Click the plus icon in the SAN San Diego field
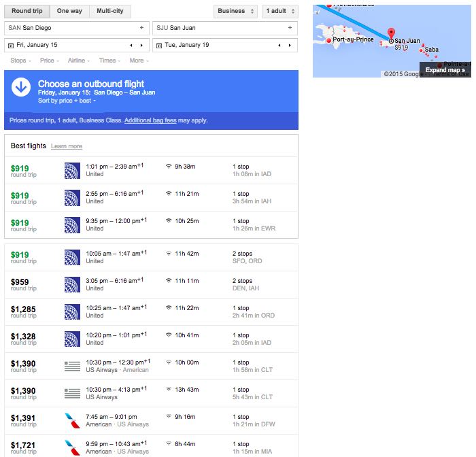The width and height of the screenshot is (476, 457). (141, 28)
